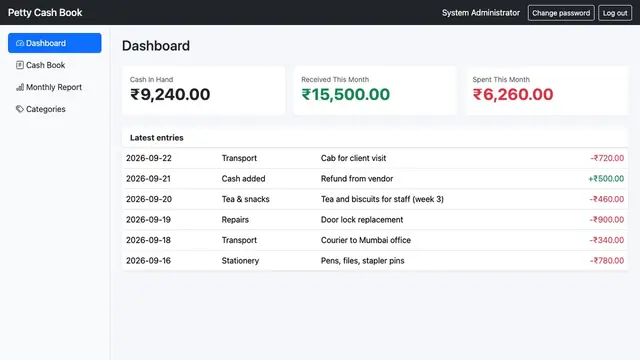The width and height of the screenshot is (640, 360).
Task: Click the date 2026-09-19
Action: pyautogui.click(x=148, y=220)
